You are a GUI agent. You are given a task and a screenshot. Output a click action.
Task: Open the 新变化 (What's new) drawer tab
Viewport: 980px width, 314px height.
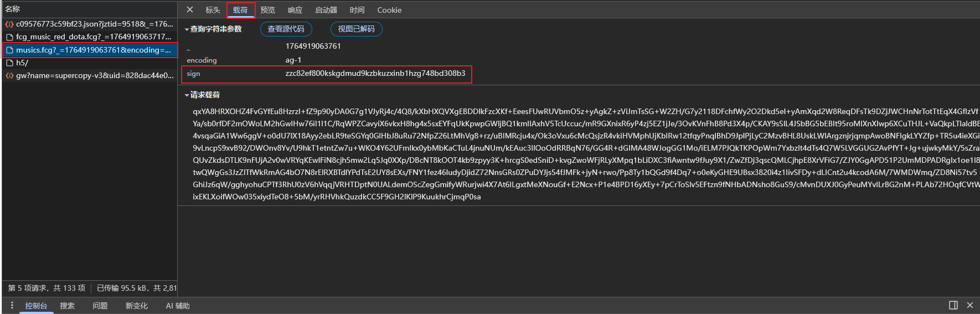137,306
